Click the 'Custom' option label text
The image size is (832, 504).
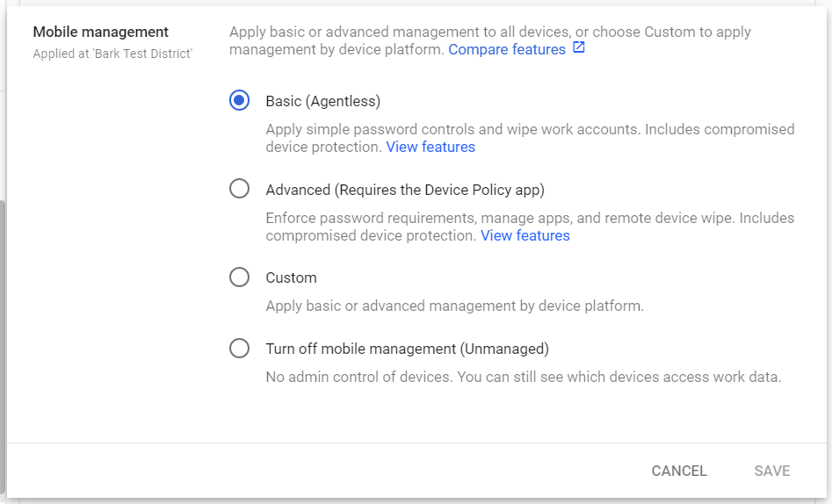(291, 277)
